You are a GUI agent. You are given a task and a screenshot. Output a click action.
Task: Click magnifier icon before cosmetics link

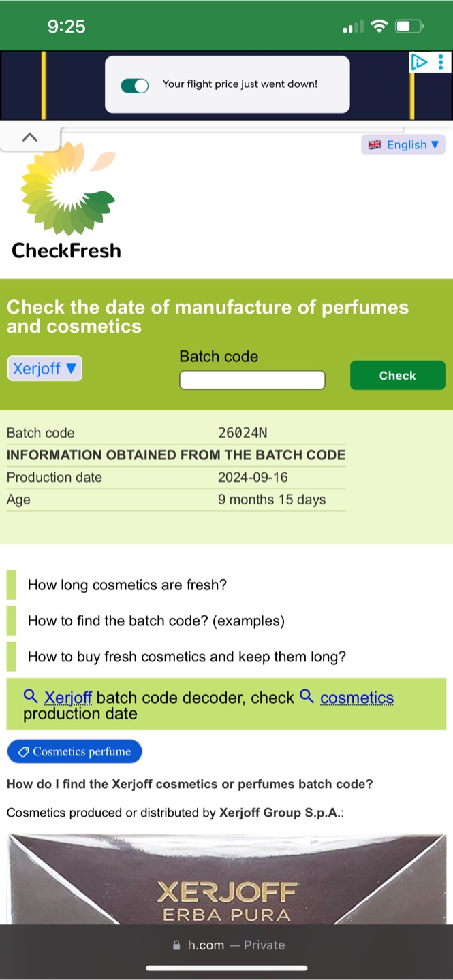pyautogui.click(x=307, y=696)
